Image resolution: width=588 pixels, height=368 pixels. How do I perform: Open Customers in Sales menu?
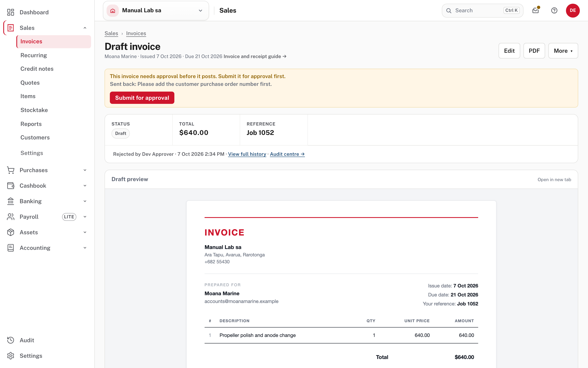[x=53, y=138]
